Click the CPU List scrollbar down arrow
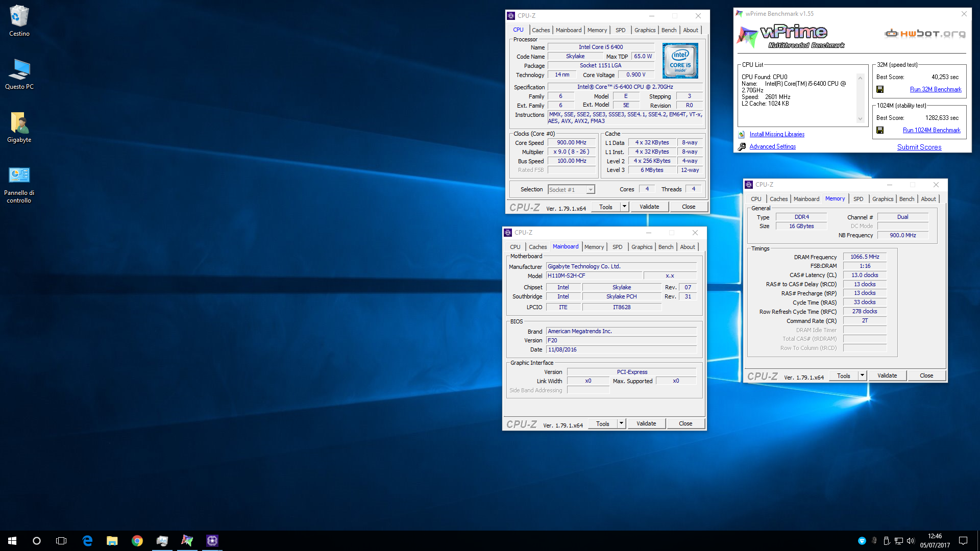The width and height of the screenshot is (980, 551). coord(860,119)
